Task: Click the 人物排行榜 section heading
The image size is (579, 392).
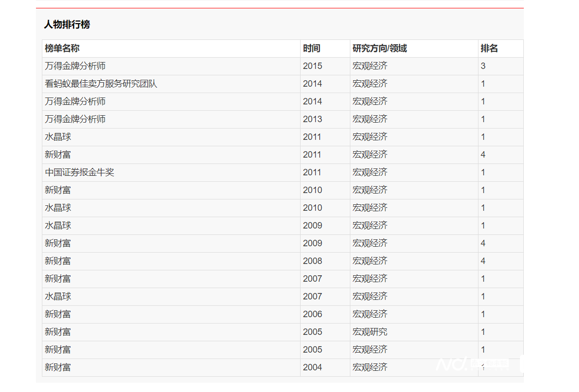Action: point(67,25)
